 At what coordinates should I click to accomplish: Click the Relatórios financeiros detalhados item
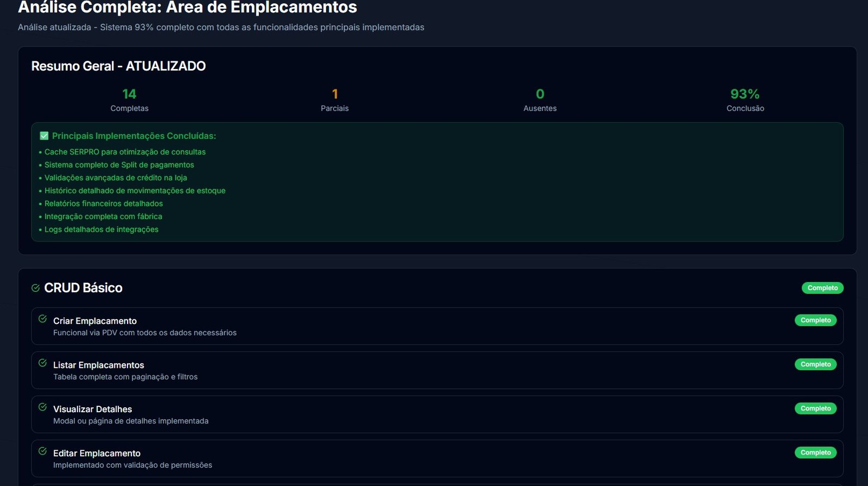point(103,203)
